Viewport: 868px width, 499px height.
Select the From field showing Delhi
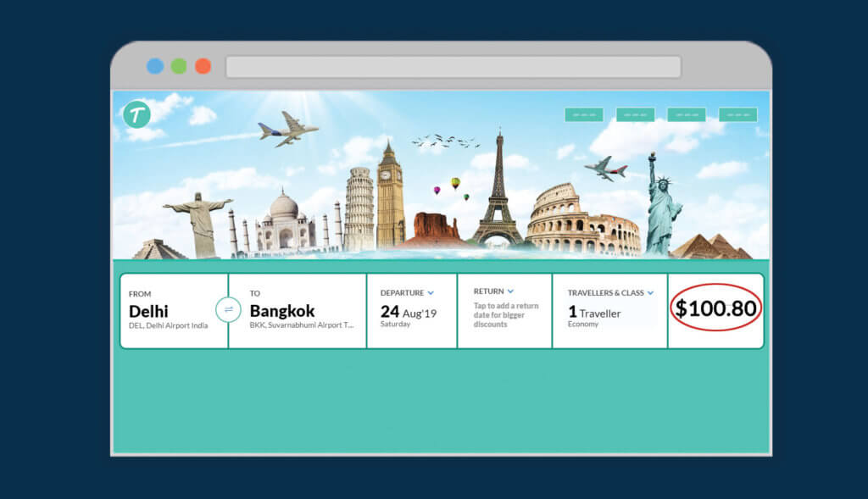pyautogui.click(x=174, y=311)
